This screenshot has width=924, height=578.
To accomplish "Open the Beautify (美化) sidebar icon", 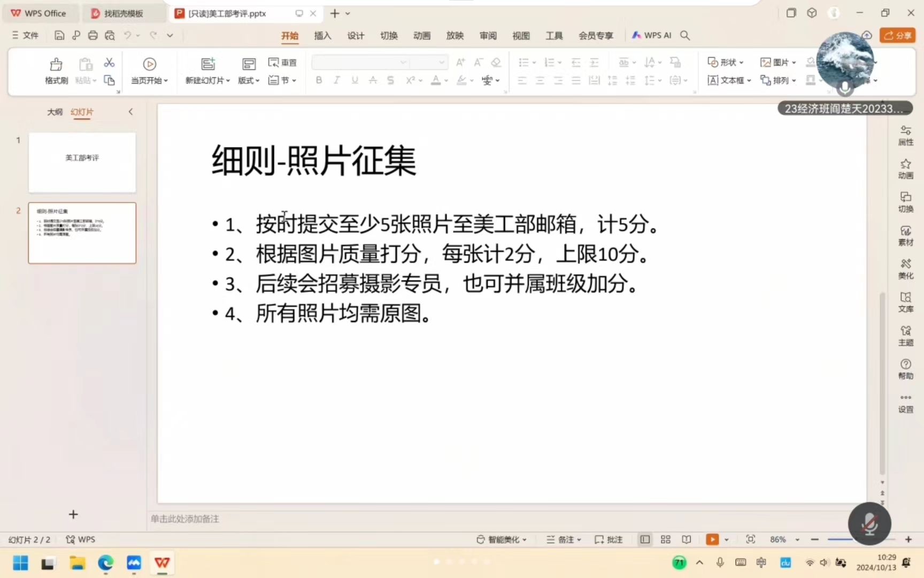I will pyautogui.click(x=905, y=269).
